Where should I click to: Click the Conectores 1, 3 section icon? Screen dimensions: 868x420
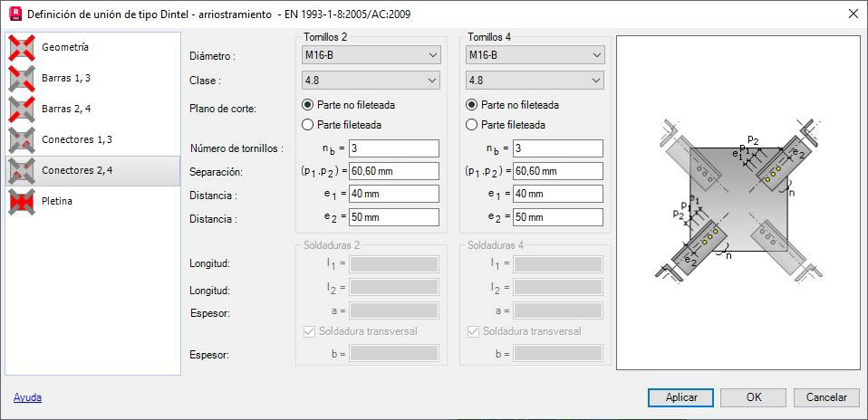[22, 140]
